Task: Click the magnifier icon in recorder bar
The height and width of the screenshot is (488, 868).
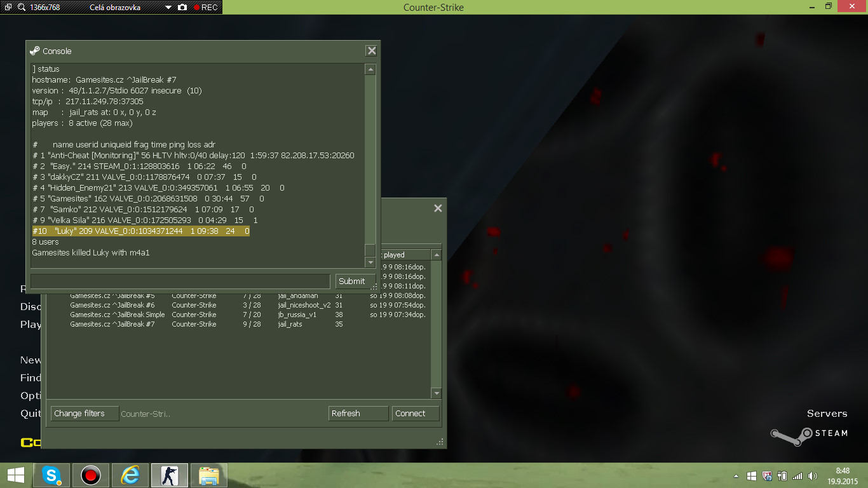Action: point(21,8)
